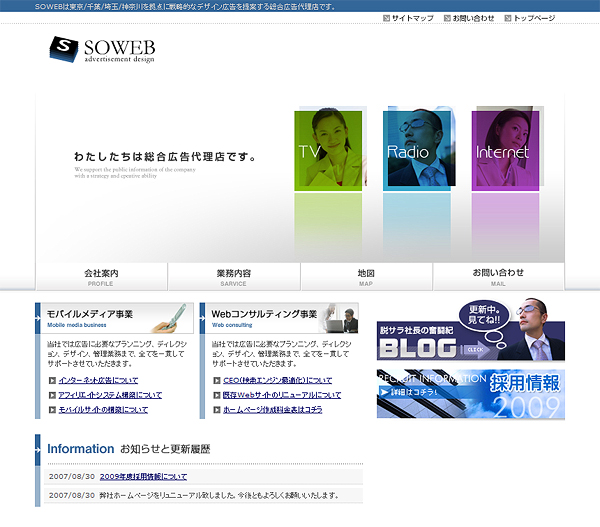Click the icon beside サイトマップ
Image resolution: width=600 pixels, height=527 pixels.
[x=387, y=18]
